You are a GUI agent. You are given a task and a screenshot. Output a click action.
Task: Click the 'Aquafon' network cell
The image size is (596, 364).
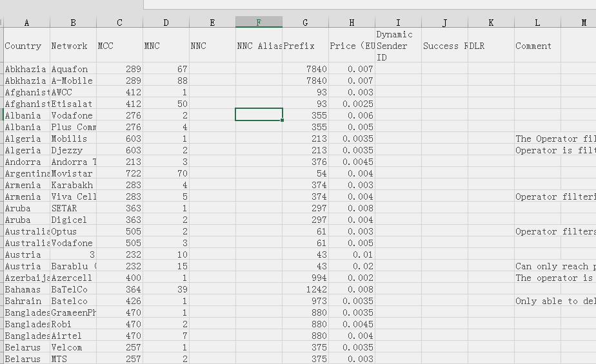73,69
